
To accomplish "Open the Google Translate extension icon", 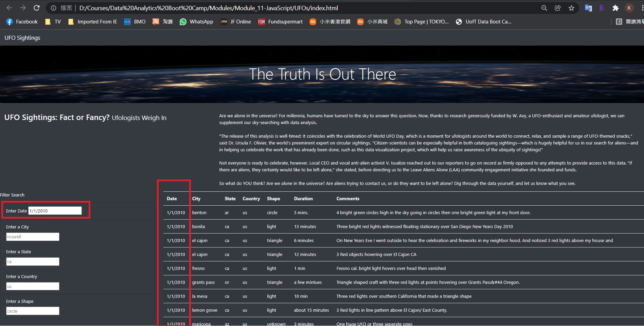I will pyautogui.click(x=588, y=8).
